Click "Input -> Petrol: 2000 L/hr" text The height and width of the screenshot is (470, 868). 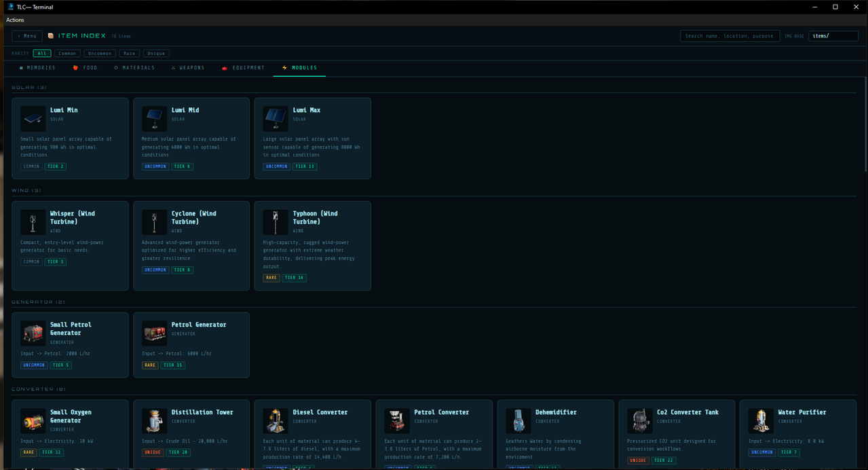[x=56, y=354]
